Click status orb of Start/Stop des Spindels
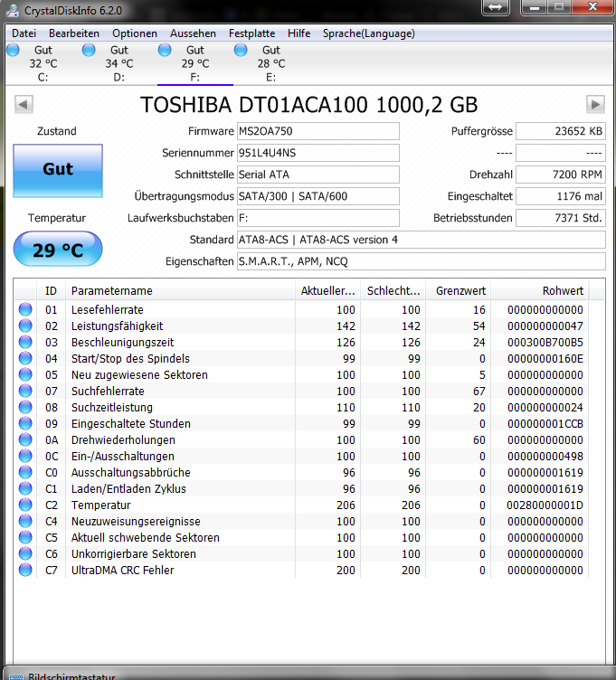The image size is (616, 680). click(x=25, y=358)
